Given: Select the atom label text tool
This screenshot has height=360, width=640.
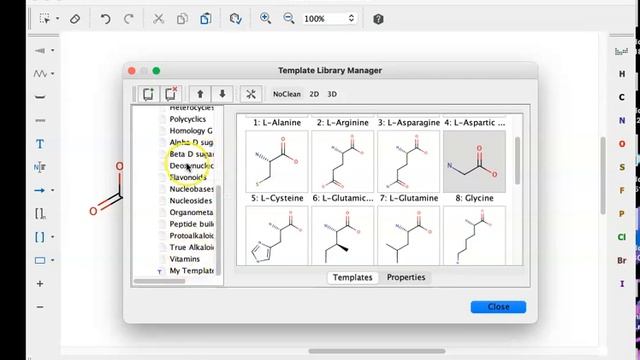Looking at the screenshot, I should 40,167.
